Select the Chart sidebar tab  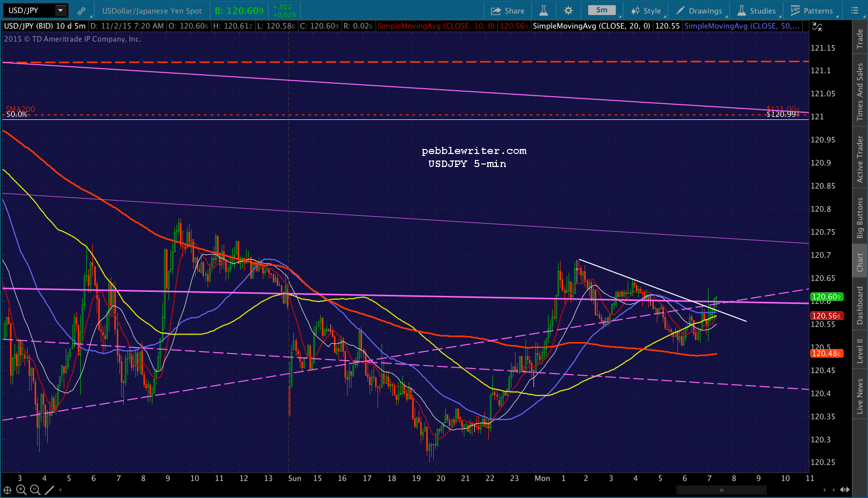pyautogui.click(x=860, y=261)
